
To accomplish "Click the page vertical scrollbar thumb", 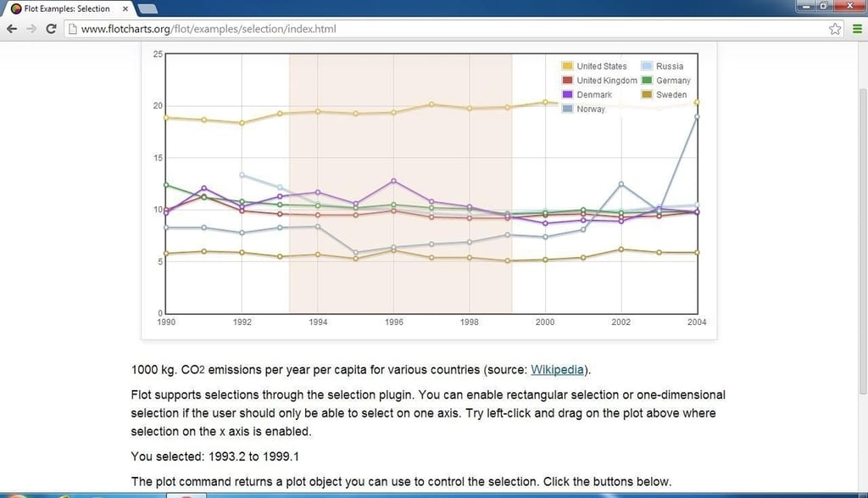I will [x=863, y=241].
